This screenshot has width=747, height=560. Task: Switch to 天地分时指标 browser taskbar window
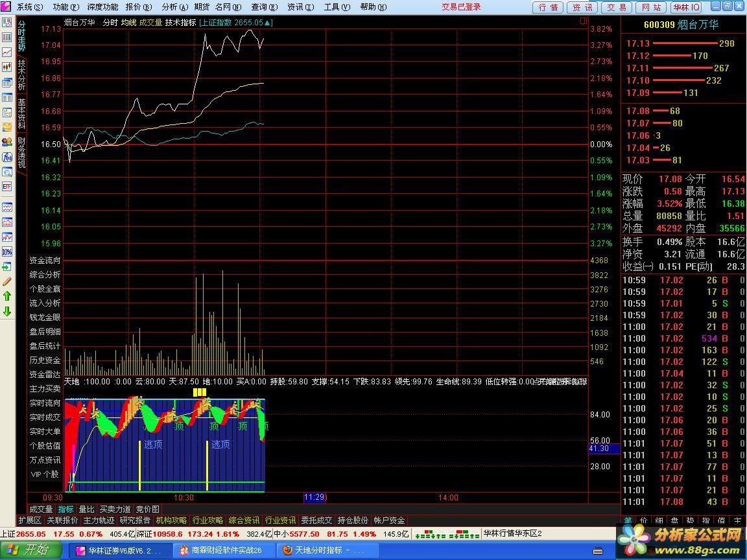(x=327, y=550)
